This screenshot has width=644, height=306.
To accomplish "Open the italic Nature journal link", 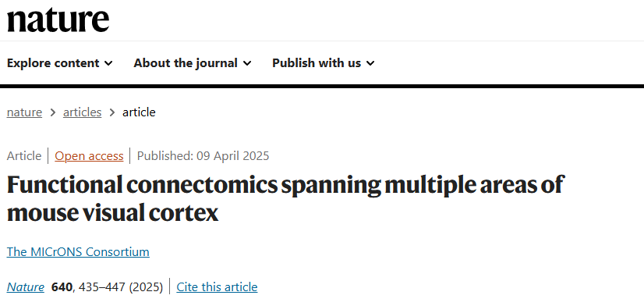I will coord(26,287).
